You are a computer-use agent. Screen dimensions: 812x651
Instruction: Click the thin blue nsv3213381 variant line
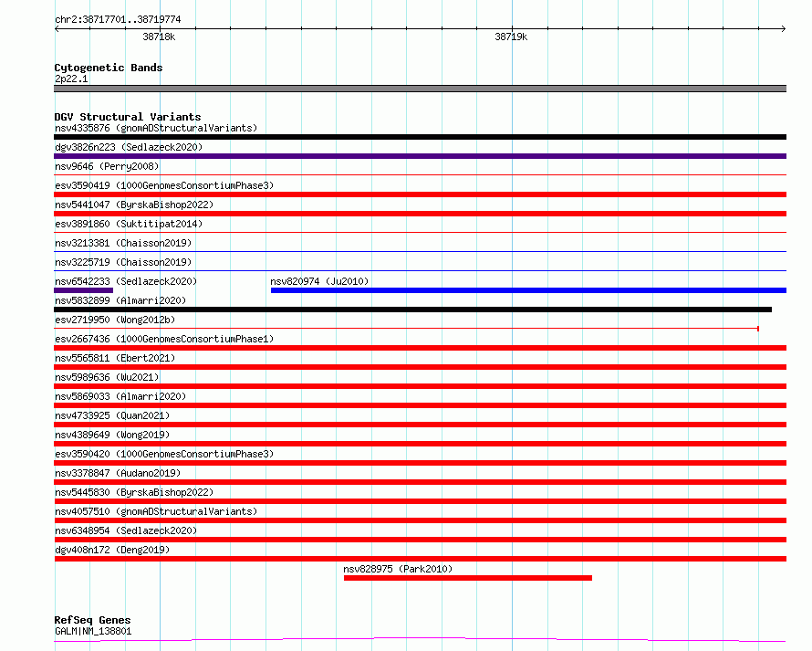coord(420,252)
